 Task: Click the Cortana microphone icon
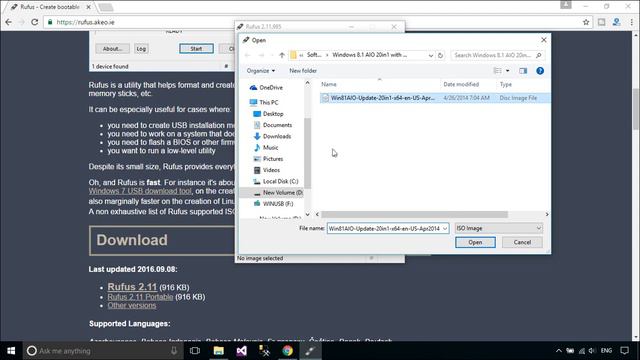[174, 351]
